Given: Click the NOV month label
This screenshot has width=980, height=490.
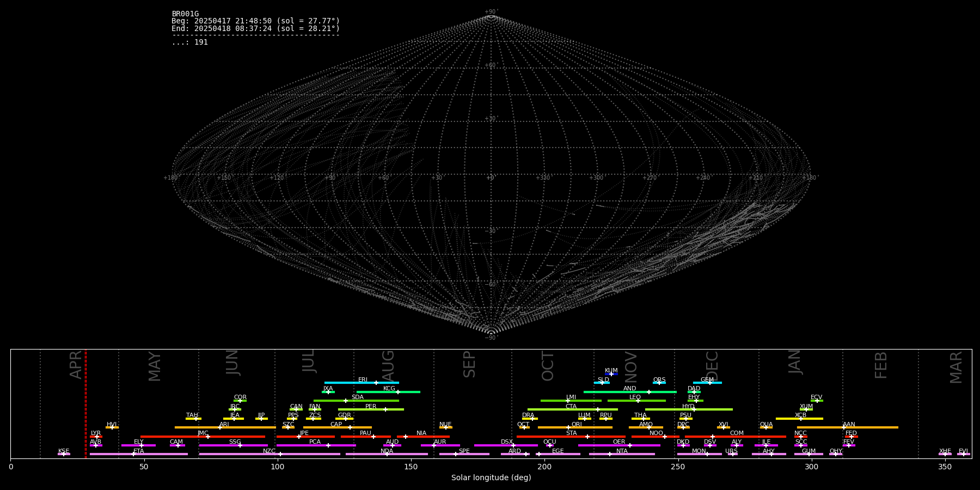Looking at the screenshot, I should pyautogui.click(x=630, y=367).
